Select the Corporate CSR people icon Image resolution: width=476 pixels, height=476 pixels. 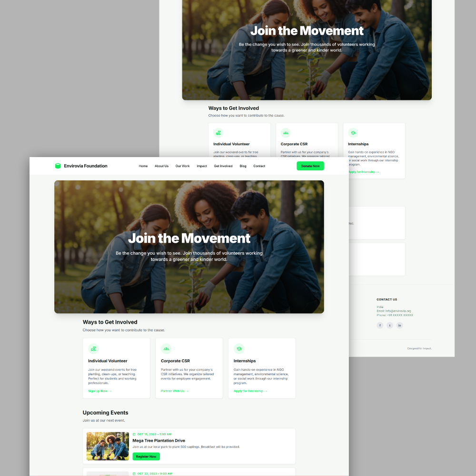coord(166,348)
